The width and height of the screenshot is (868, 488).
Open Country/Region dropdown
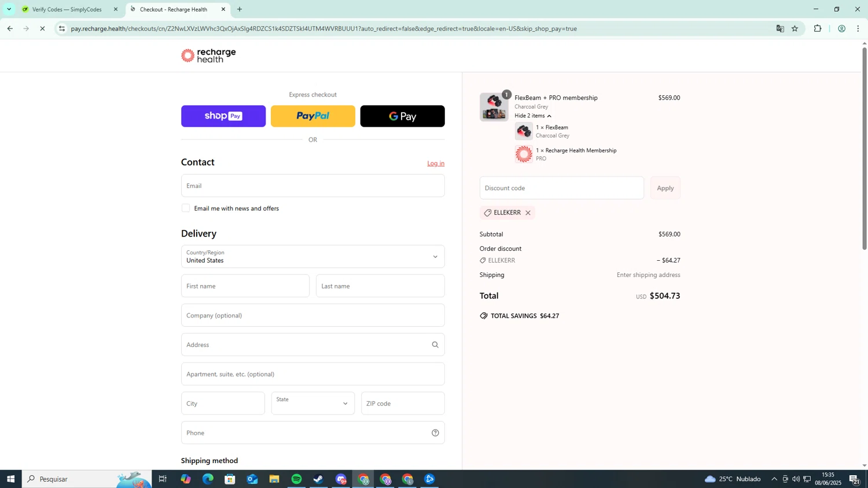(313, 257)
